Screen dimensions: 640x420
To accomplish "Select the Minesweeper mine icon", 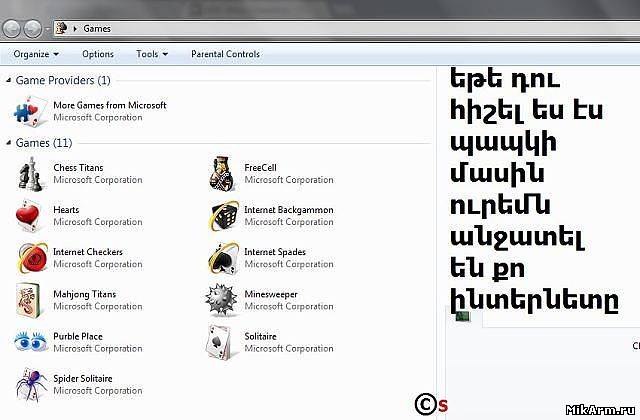I will click(x=221, y=300).
